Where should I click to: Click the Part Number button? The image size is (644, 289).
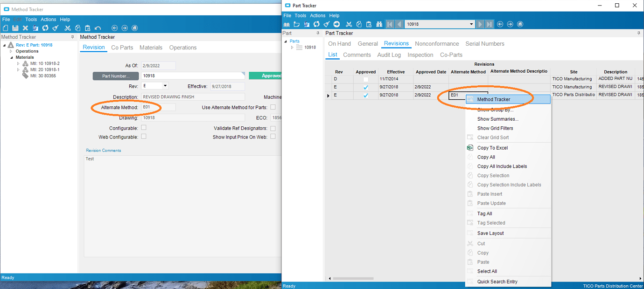pos(115,76)
